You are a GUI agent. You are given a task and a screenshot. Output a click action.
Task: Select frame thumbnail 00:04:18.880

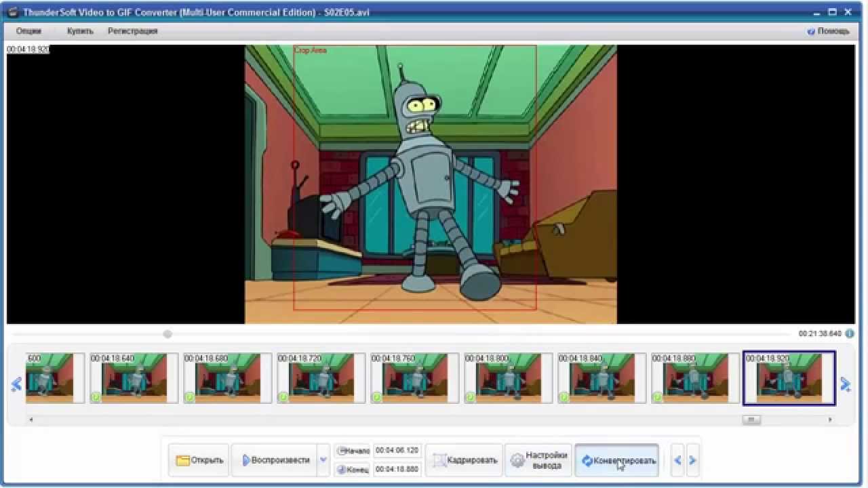(x=695, y=378)
